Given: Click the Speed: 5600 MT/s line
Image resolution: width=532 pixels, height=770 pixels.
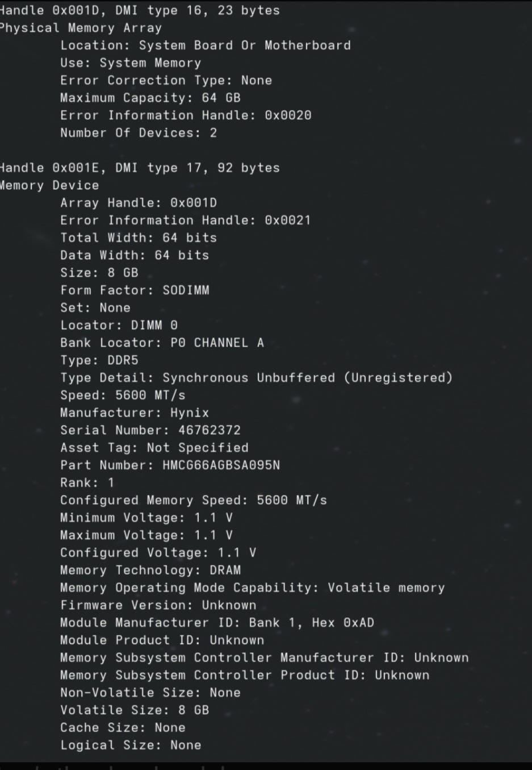Looking at the screenshot, I should (x=123, y=395).
